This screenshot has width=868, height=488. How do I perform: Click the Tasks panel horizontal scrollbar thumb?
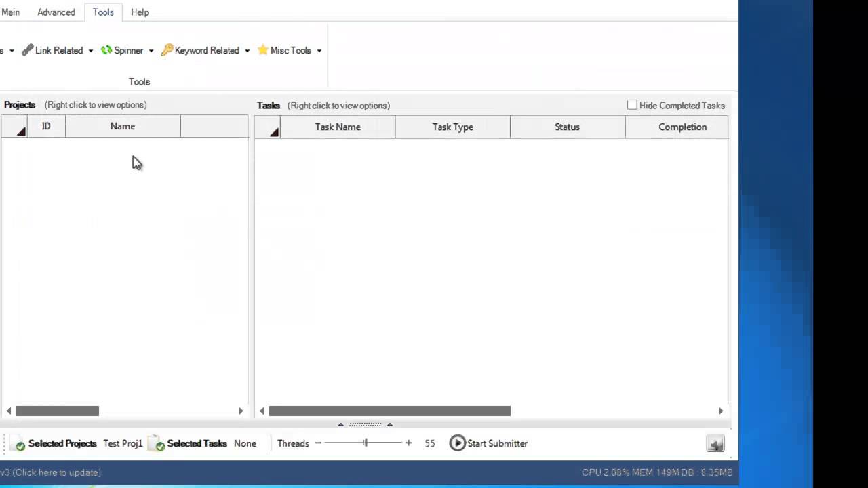point(390,411)
